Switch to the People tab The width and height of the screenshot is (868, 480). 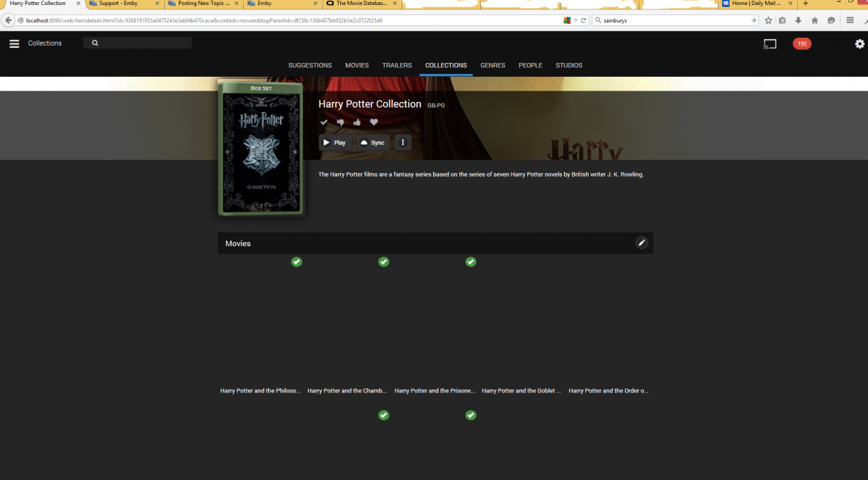pyautogui.click(x=530, y=65)
